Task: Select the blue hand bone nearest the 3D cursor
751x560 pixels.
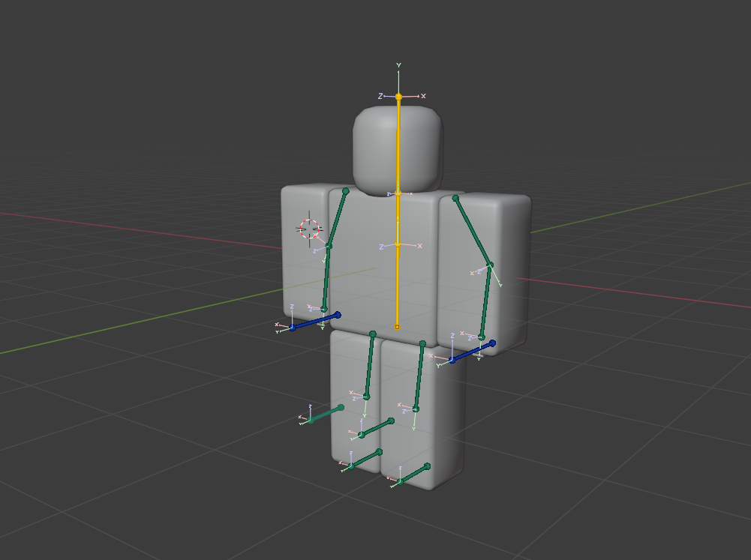Action: 316,321
